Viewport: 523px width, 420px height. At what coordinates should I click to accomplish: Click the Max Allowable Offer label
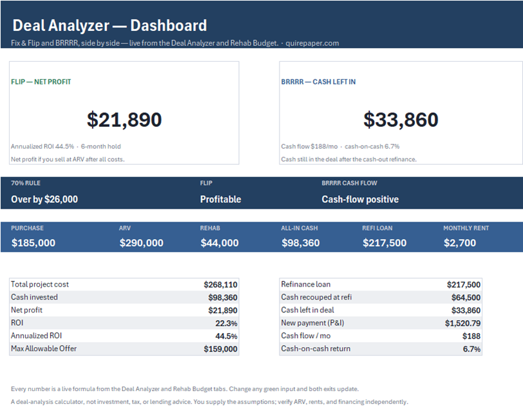coord(44,348)
